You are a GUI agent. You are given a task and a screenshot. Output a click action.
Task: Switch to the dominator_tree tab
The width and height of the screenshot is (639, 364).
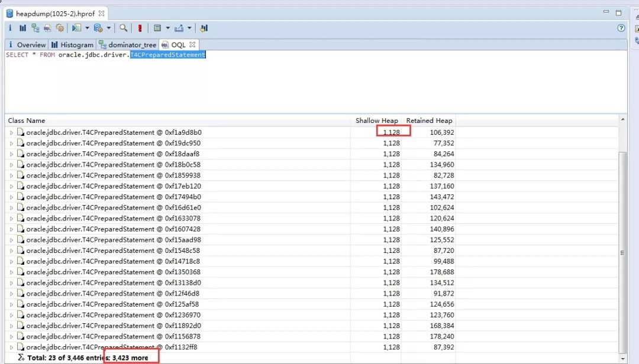(128, 45)
